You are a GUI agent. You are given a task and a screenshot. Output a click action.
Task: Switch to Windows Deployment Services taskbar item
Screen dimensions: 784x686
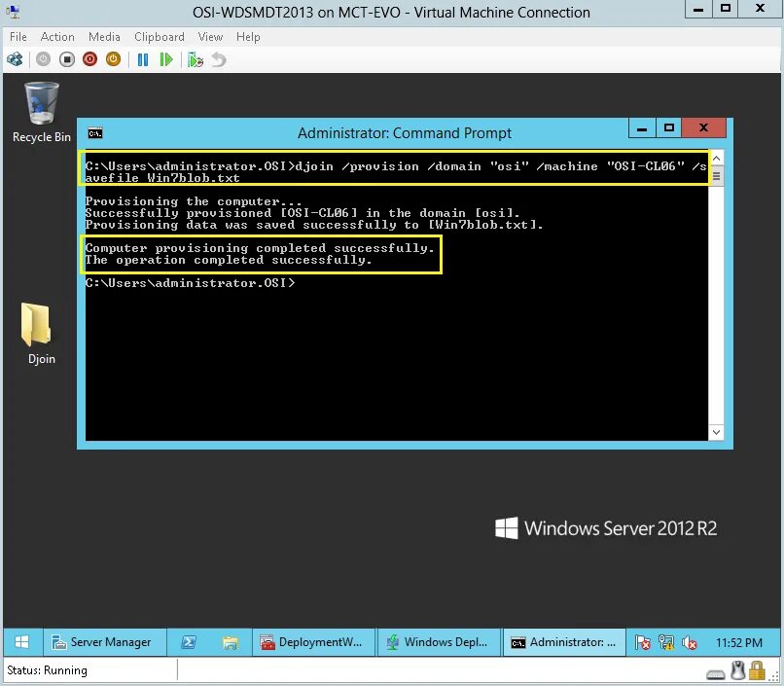(439, 642)
